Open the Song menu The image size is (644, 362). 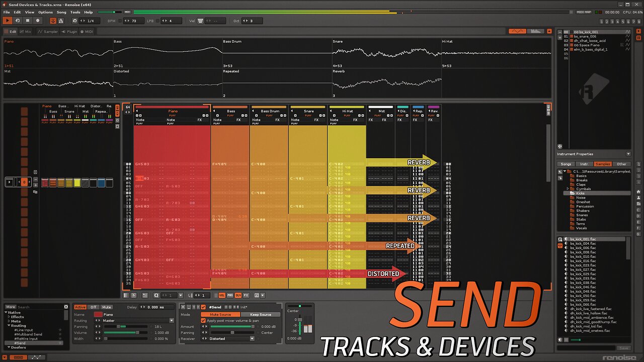[61, 12]
